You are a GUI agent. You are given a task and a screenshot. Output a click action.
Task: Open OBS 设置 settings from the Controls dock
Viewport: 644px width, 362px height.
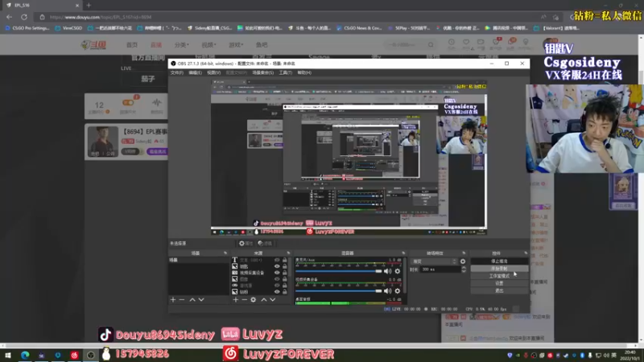click(x=499, y=283)
